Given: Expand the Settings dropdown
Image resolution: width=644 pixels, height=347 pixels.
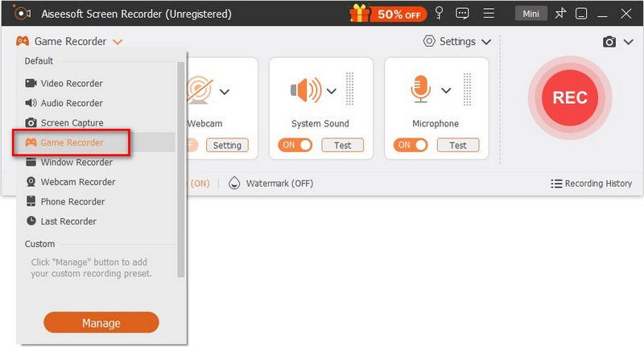Looking at the screenshot, I should tap(457, 42).
